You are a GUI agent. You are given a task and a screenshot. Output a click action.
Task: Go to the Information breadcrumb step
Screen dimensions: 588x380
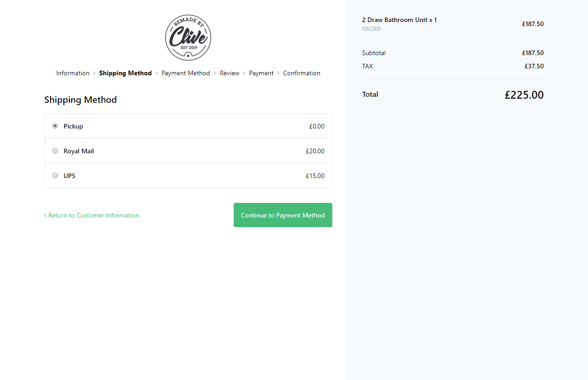[73, 73]
